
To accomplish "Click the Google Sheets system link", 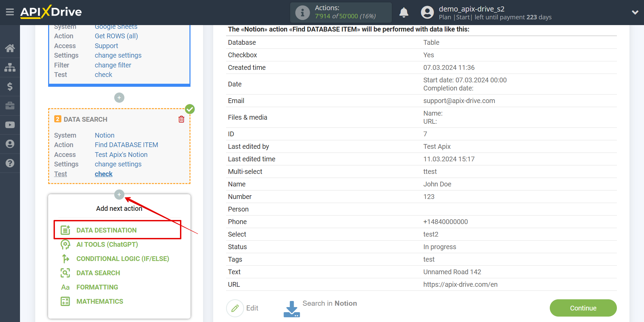I will (116, 26).
